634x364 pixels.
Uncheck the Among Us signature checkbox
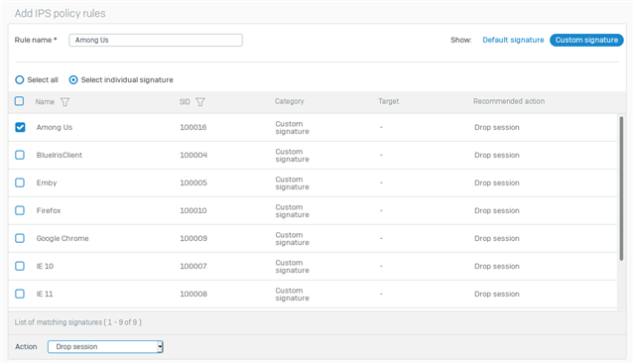[20, 127]
